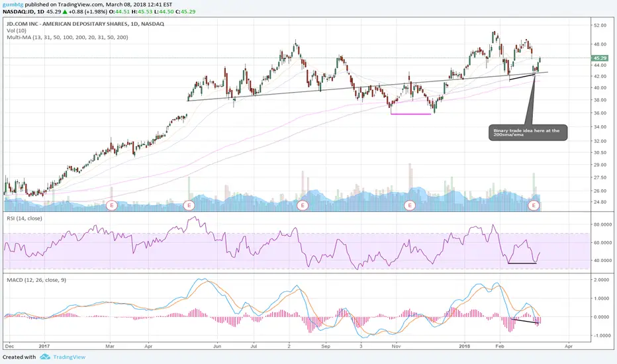This screenshot has height=364, width=617.
Task: Select the 'MACD (12, 26, close, 9)' label
Action: (x=36, y=280)
